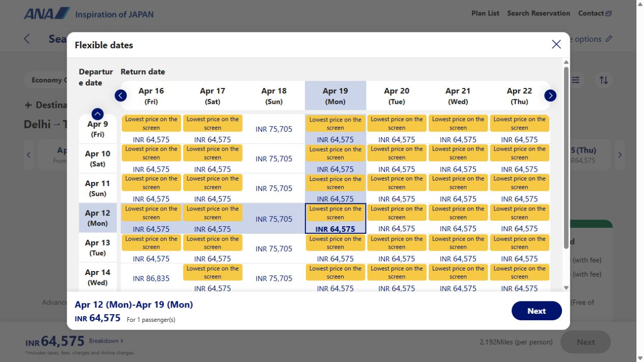Close the Flexible dates dialog

point(556,44)
